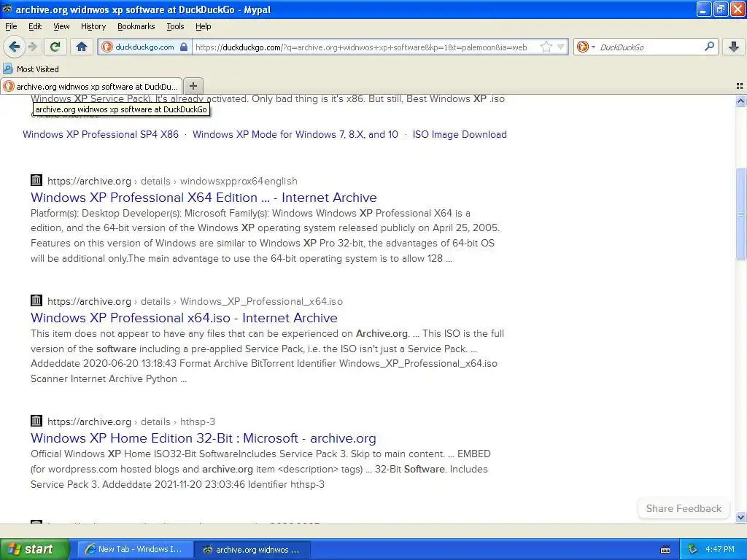Click the Share Feedback button
The image size is (747, 560).
684,508
